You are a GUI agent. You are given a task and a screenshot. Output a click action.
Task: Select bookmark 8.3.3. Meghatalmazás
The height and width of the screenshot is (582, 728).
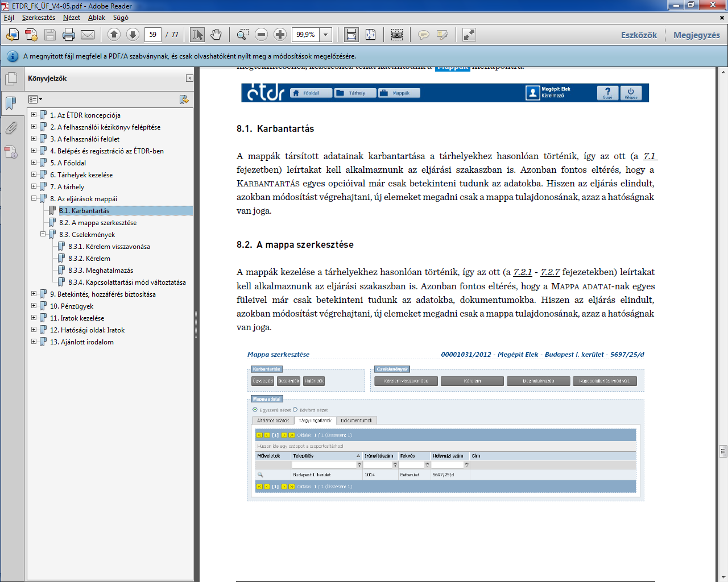pos(101,271)
